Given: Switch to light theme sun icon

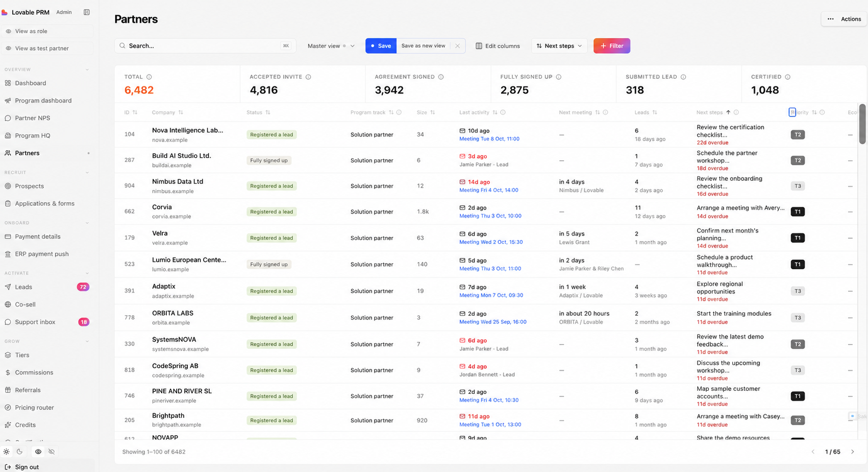Looking at the screenshot, I should 7,452.
